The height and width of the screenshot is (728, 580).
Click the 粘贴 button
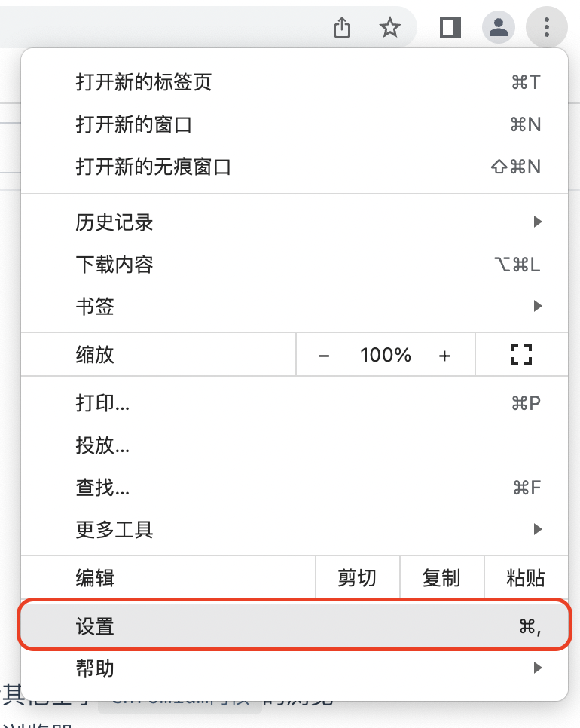pos(526,578)
